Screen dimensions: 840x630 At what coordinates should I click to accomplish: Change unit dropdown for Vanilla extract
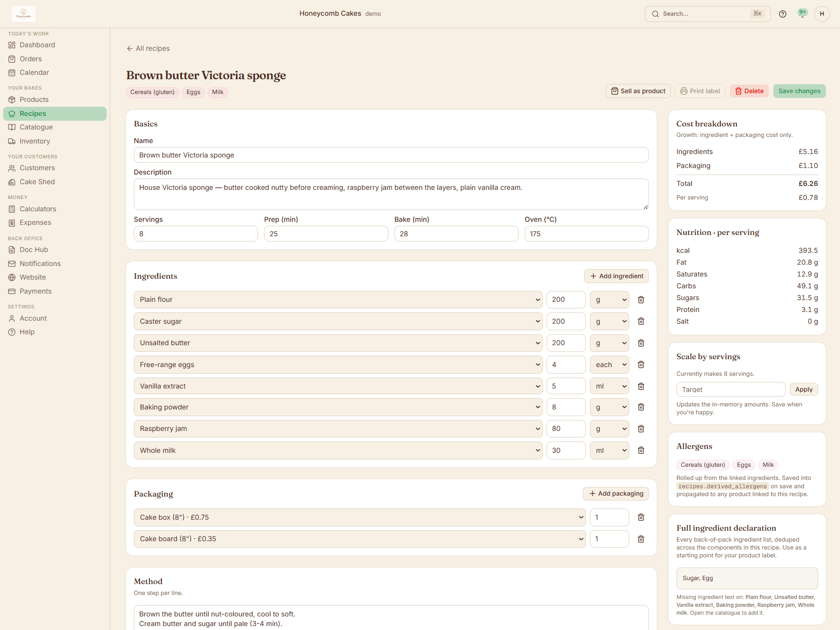tap(610, 386)
